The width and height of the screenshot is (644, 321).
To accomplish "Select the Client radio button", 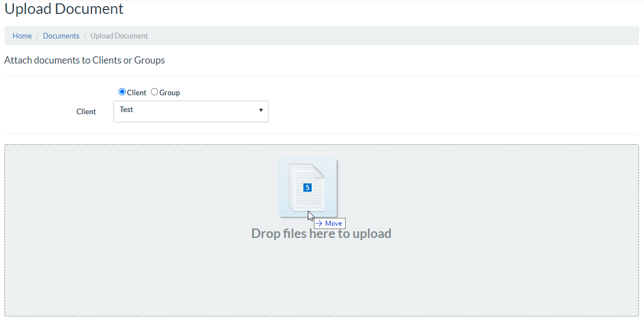I will 122,92.
